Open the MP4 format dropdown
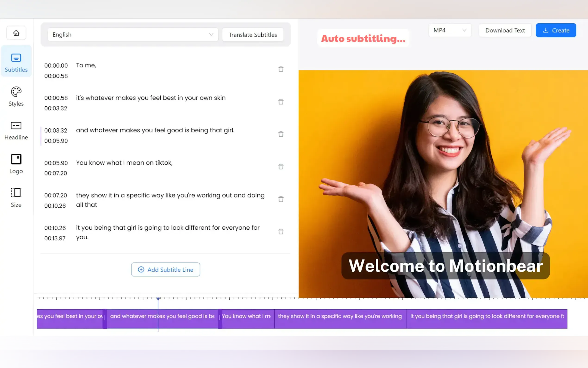The image size is (588, 368). pyautogui.click(x=449, y=30)
